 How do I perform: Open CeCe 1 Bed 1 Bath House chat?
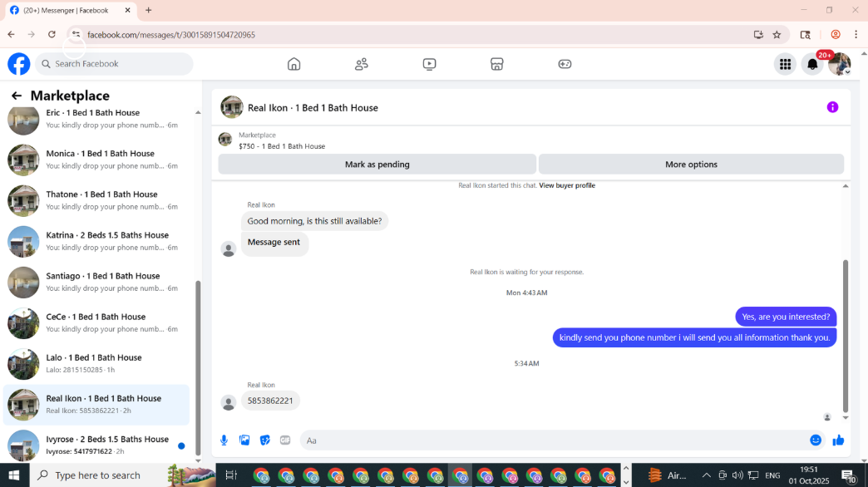pos(97,323)
